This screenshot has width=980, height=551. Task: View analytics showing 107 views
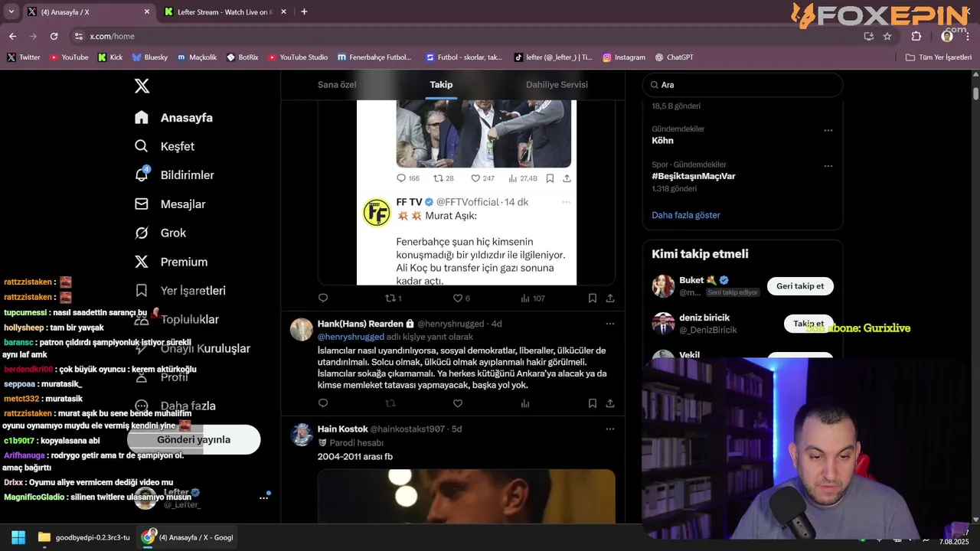click(532, 298)
